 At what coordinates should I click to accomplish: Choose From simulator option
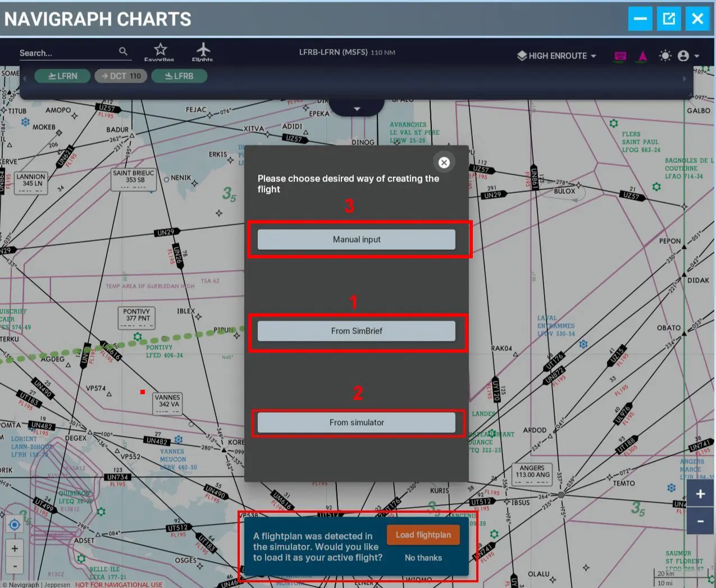tap(357, 422)
